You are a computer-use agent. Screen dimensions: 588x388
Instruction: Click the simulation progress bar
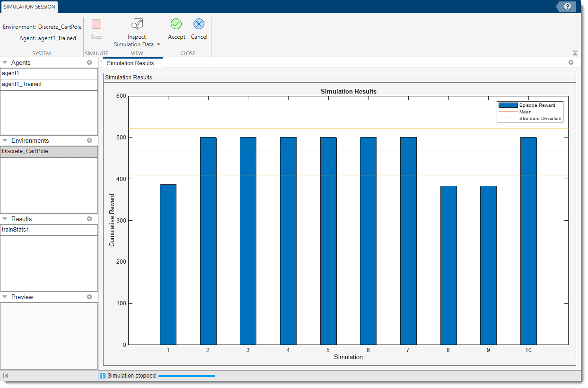coord(186,375)
